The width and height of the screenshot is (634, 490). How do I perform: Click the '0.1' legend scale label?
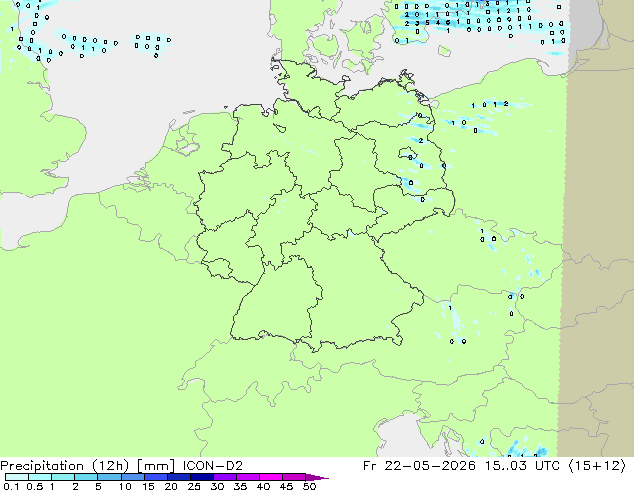[11, 486]
